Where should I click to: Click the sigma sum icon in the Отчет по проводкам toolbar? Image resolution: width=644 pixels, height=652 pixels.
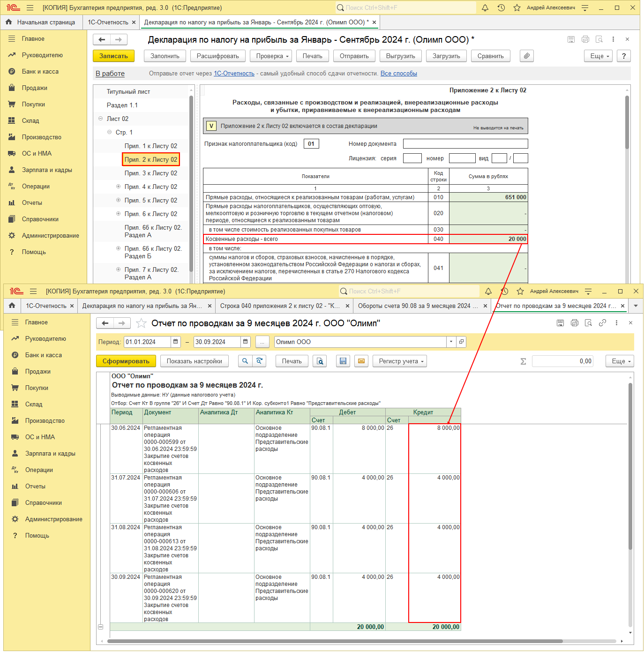click(x=523, y=361)
